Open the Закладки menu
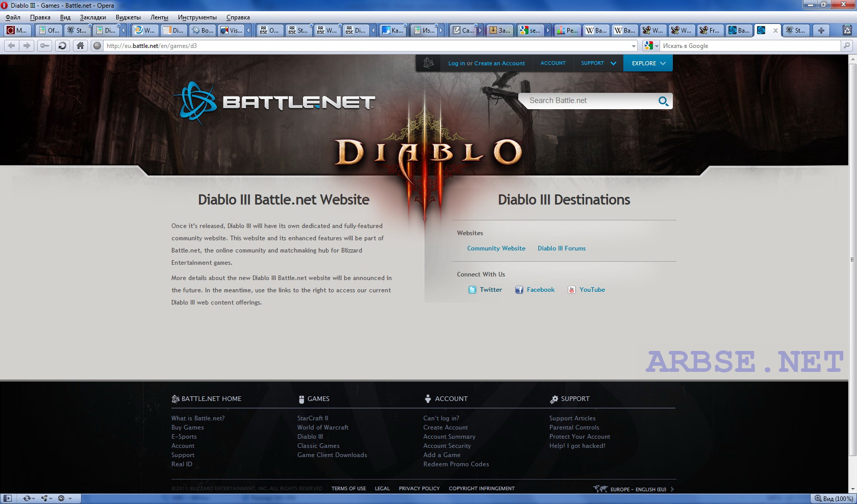This screenshot has height=504, width=857. tap(93, 17)
